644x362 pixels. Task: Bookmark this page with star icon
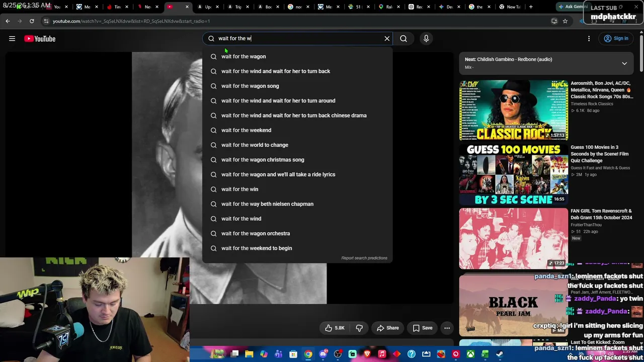pos(565,21)
